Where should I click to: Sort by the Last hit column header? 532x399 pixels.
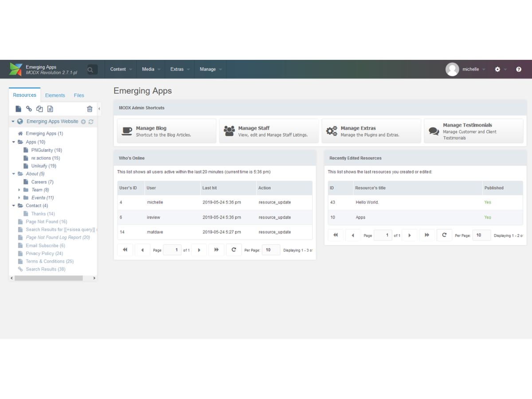coord(228,188)
